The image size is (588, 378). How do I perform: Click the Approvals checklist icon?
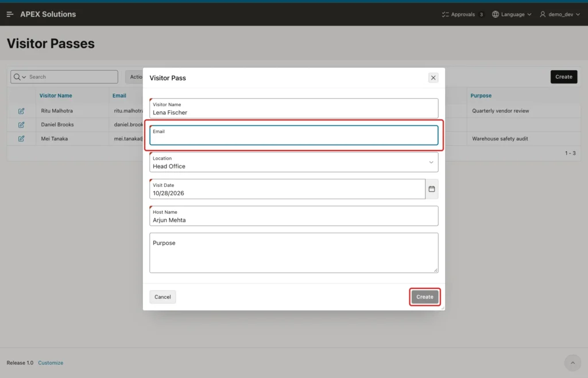click(445, 14)
